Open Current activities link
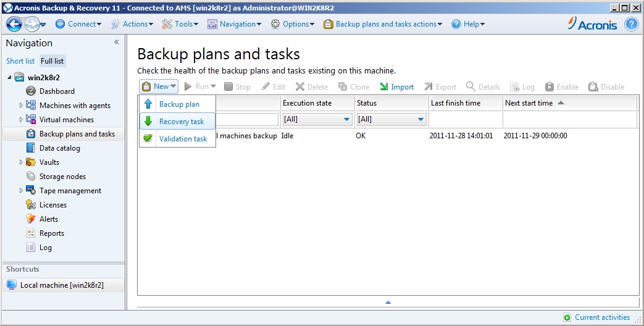 (x=597, y=317)
